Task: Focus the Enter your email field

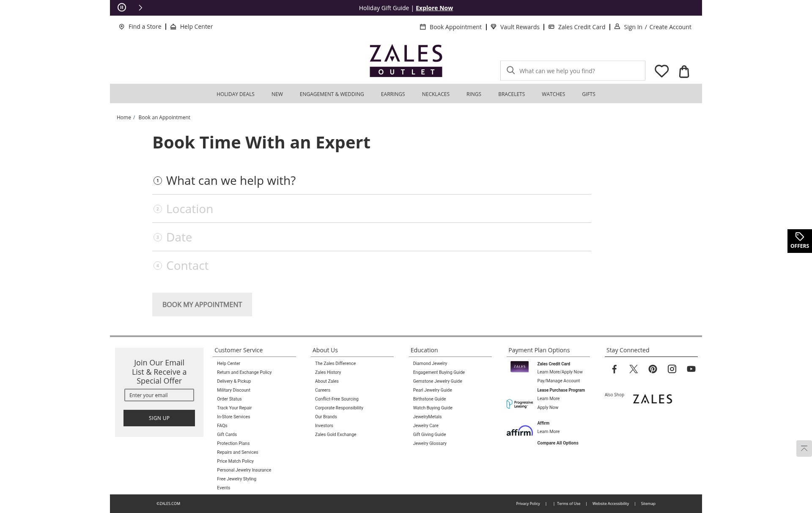Action: tap(159, 395)
